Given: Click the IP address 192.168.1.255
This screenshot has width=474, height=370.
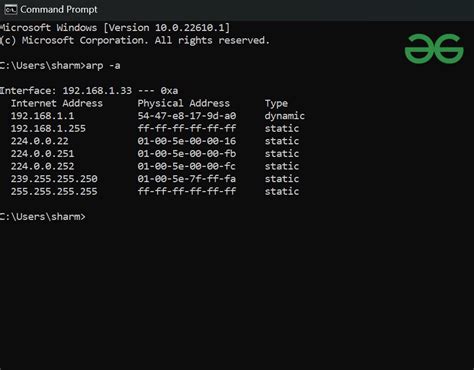Looking at the screenshot, I should [x=48, y=129].
